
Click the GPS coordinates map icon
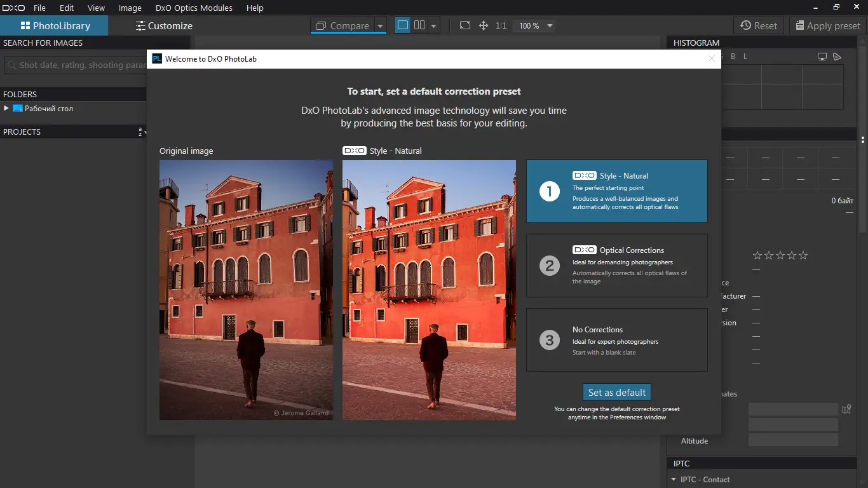pyautogui.click(x=846, y=409)
